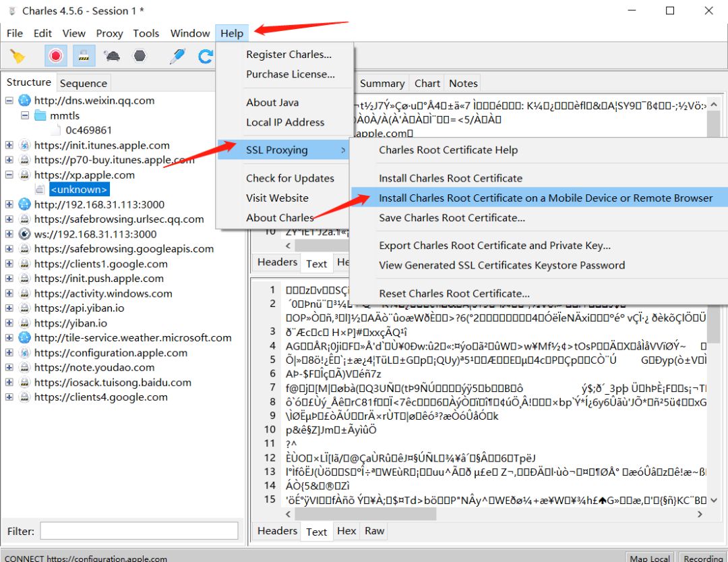Screen dimensions: 728x562
Task: Click the Map Local status button
Action: click(650, 558)
